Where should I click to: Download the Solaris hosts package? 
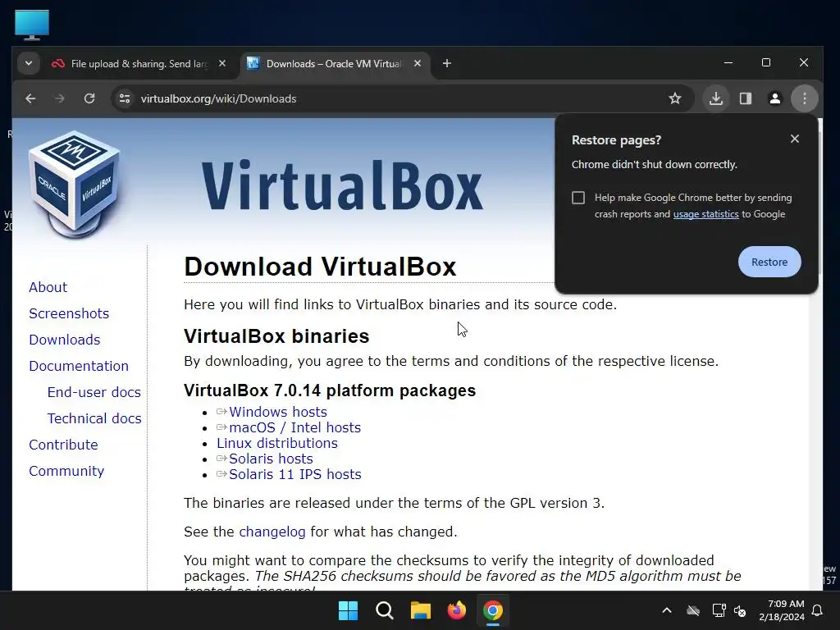point(271,459)
